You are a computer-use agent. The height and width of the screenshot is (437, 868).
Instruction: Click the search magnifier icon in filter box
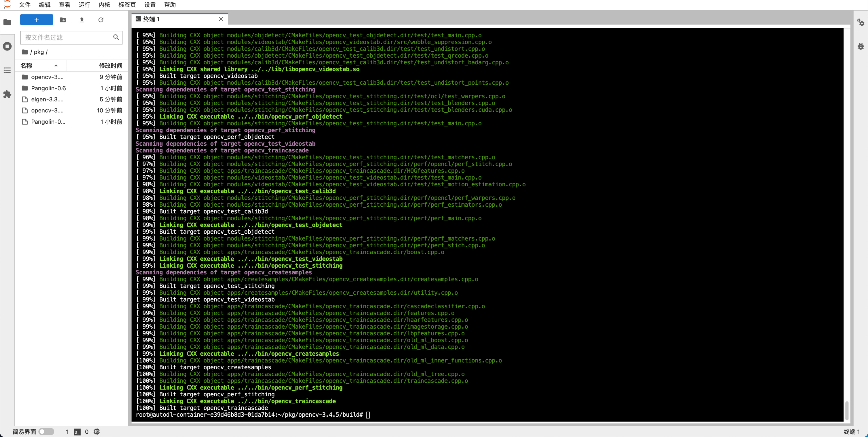[116, 37]
